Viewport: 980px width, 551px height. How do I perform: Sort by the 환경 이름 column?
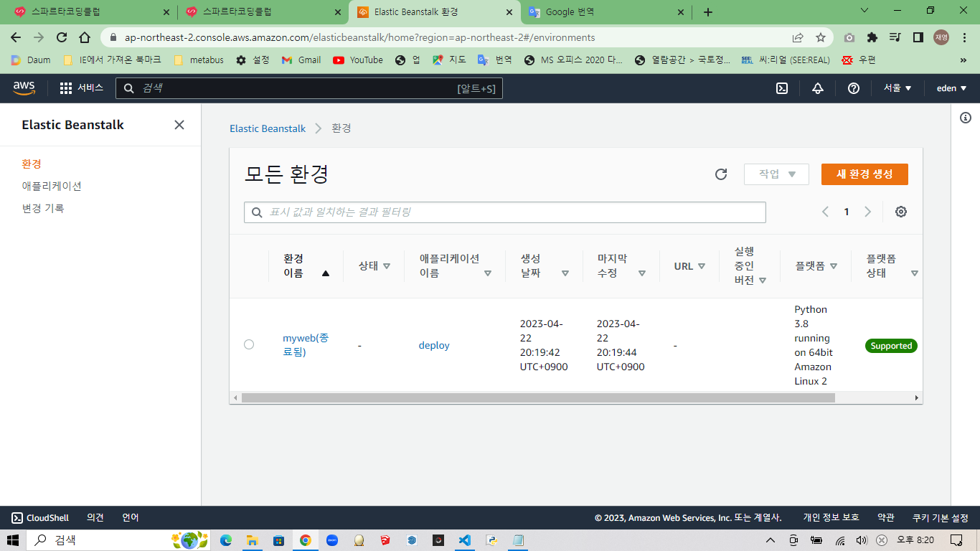pos(306,266)
